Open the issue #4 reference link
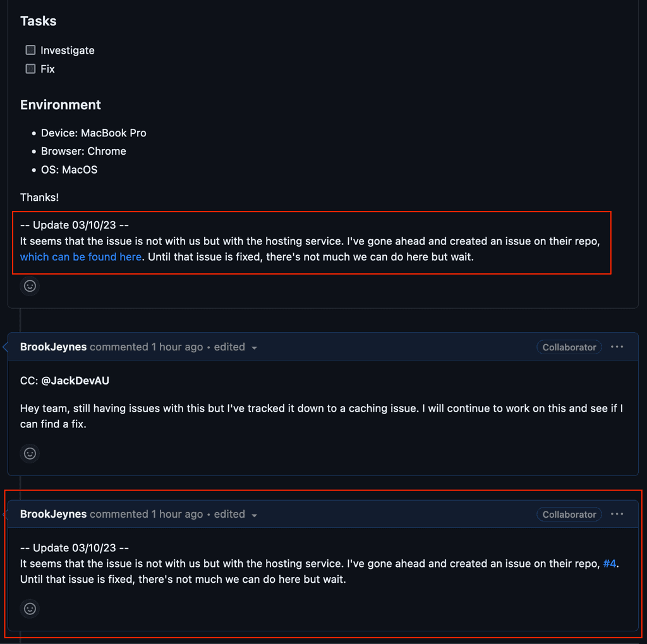 610,563
